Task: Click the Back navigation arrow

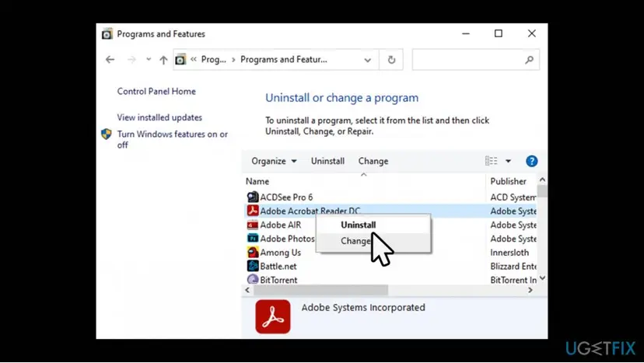Action: (x=110, y=60)
